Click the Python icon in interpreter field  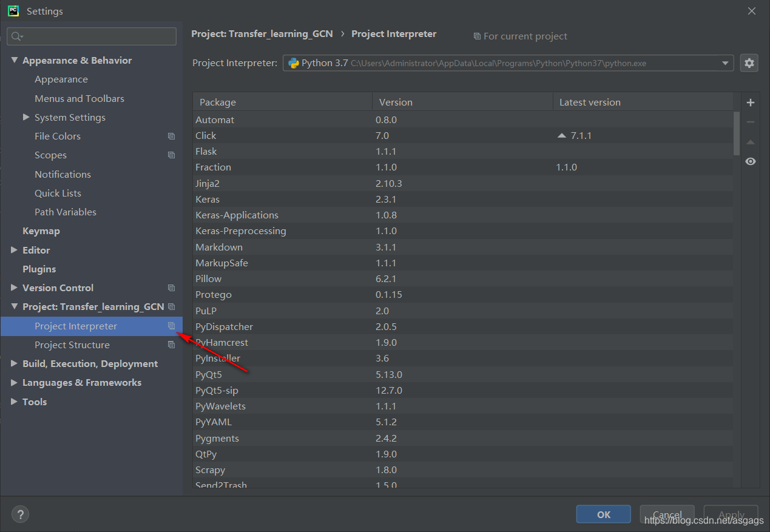point(293,63)
